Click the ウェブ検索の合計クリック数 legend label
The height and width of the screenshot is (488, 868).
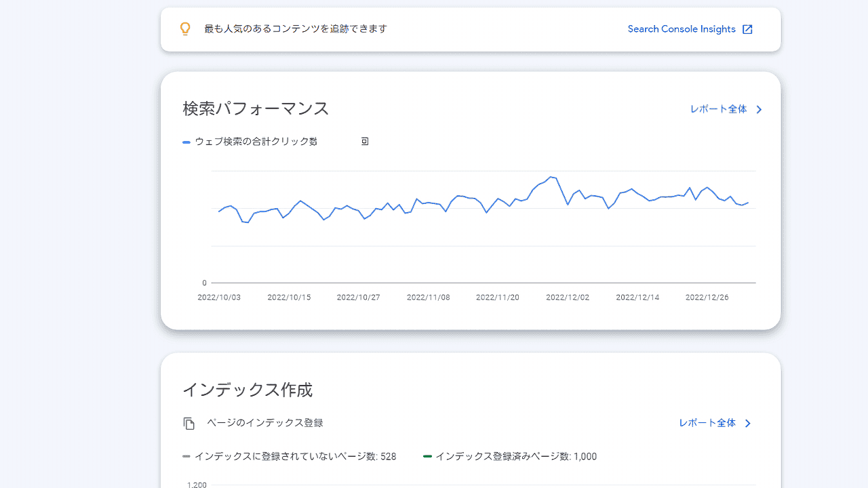click(x=256, y=142)
